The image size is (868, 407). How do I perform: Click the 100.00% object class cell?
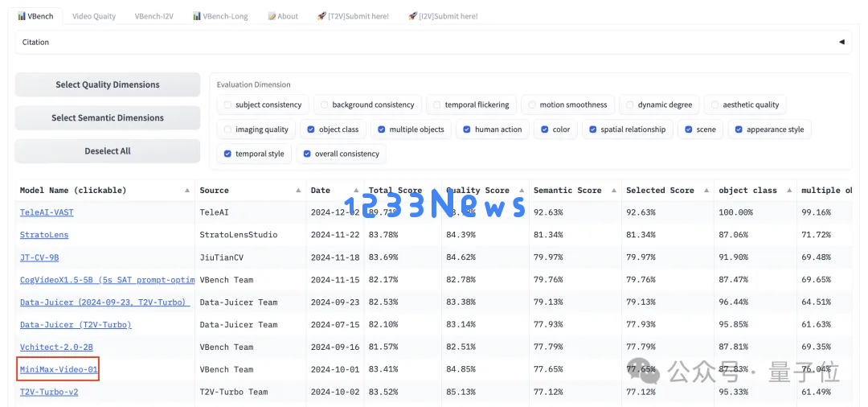pos(735,212)
